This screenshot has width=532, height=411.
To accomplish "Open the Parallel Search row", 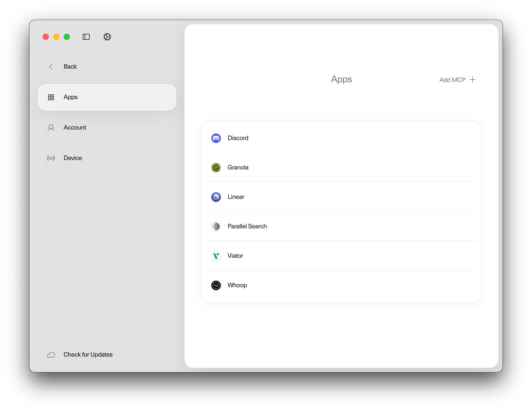I will (x=341, y=226).
